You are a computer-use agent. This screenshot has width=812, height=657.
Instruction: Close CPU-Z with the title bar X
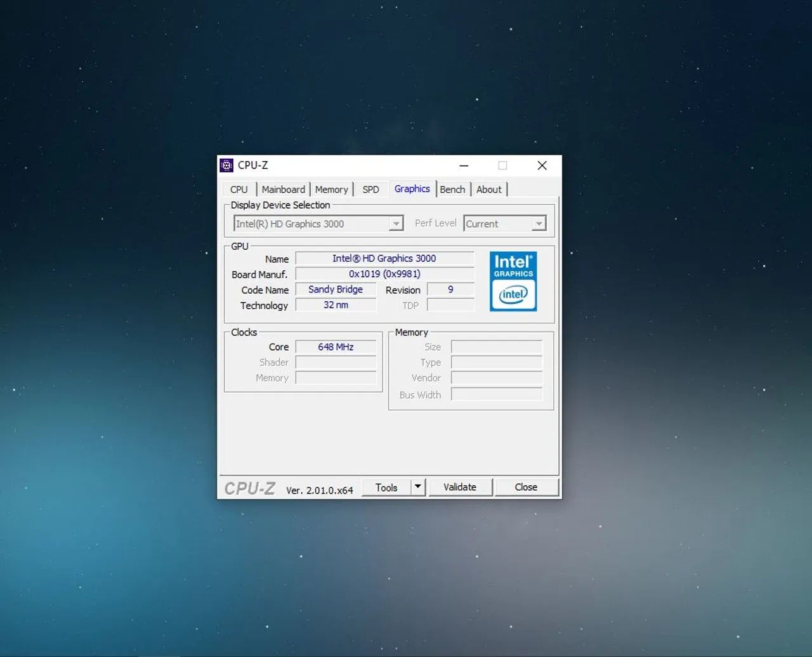542,166
